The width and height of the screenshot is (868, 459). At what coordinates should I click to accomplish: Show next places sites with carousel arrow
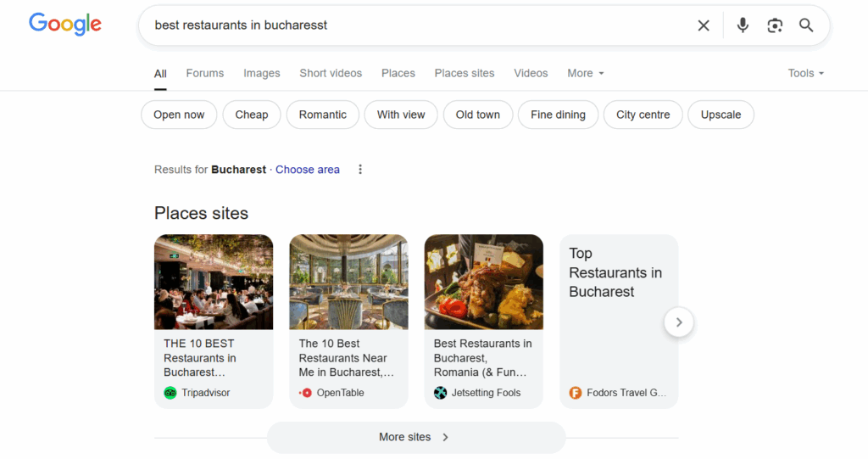tap(679, 322)
